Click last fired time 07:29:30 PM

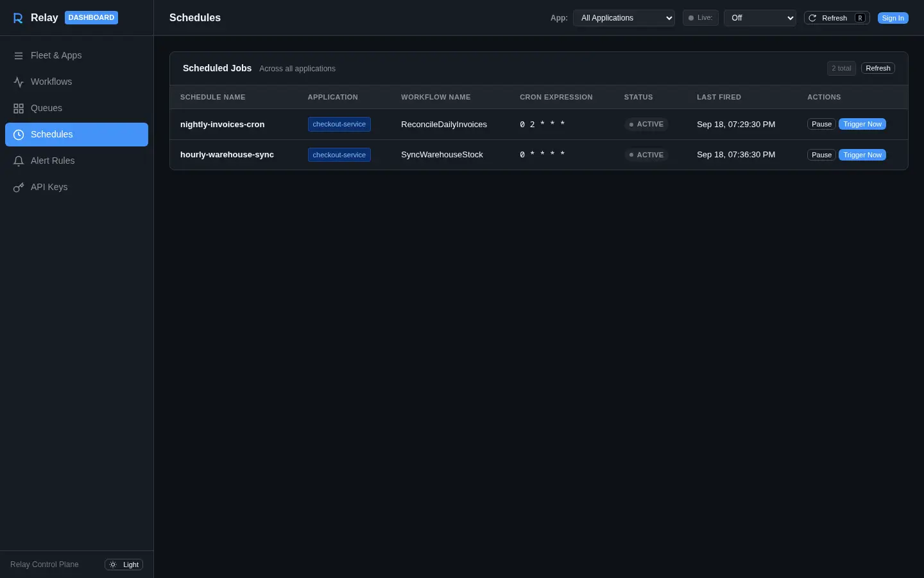(x=736, y=124)
